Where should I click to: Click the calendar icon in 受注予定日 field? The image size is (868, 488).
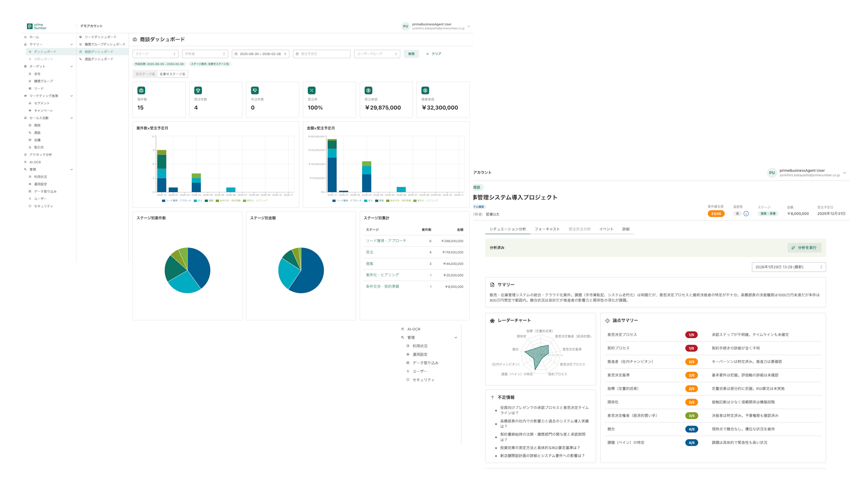click(x=297, y=54)
